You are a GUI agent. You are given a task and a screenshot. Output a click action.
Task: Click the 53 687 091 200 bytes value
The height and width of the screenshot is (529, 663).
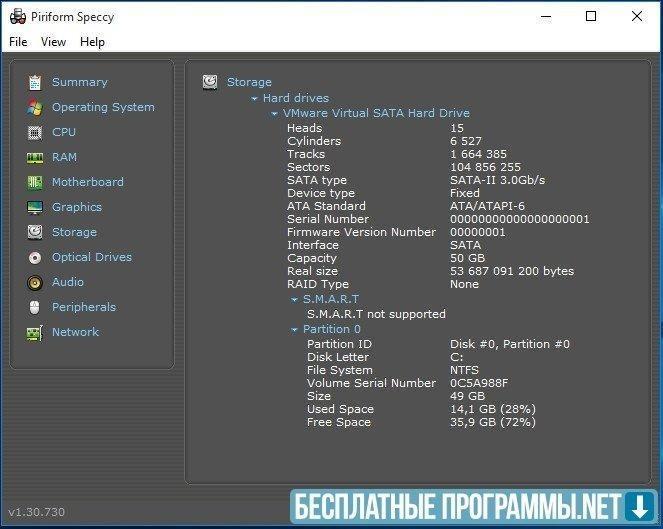pos(512,271)
